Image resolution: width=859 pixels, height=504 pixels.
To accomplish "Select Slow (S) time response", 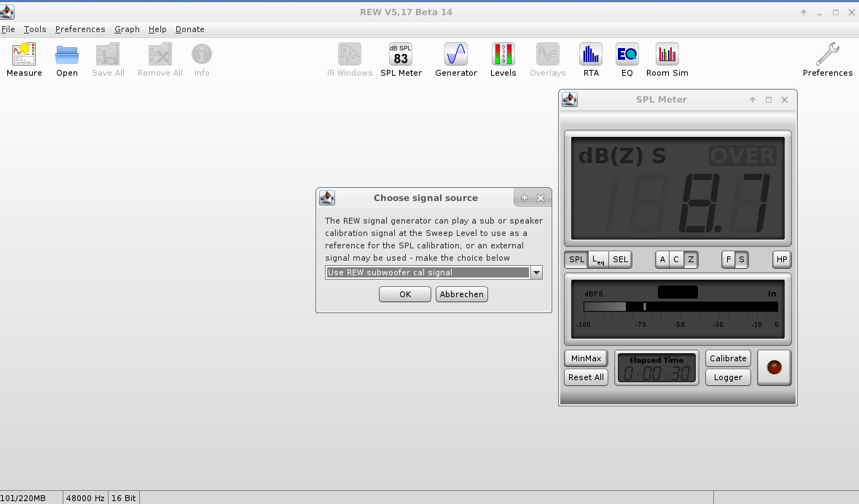I will point(741,260).
